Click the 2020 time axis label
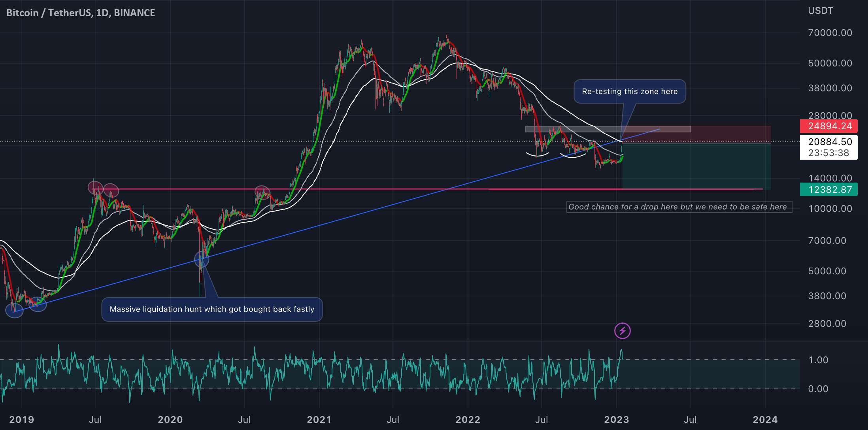868x430 pixels. 170,419
